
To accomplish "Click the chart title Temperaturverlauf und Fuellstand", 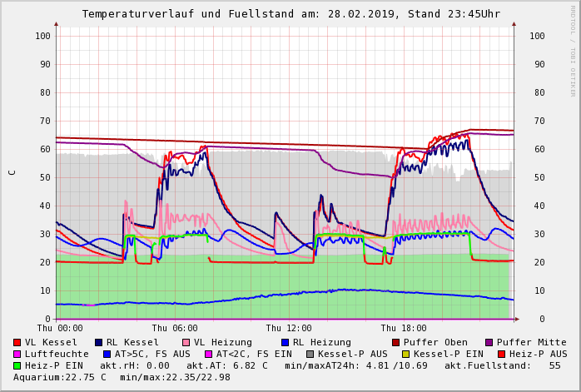I will [x=290, y=14].
